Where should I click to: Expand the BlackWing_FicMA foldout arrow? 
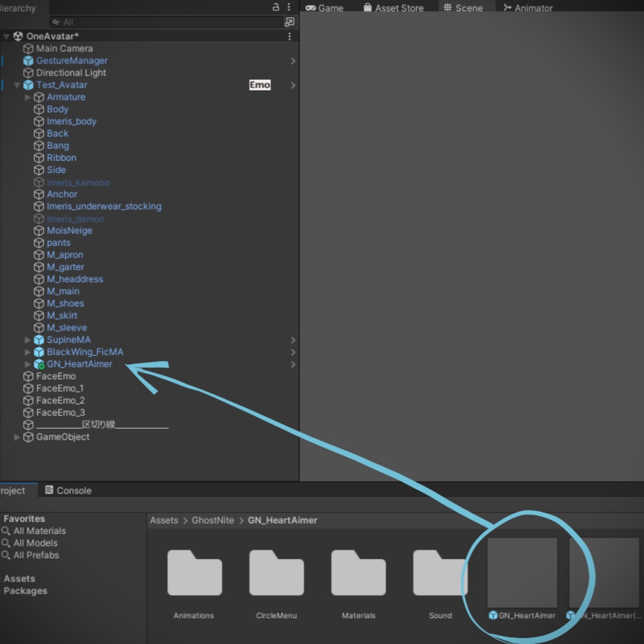tap(28, 352)
